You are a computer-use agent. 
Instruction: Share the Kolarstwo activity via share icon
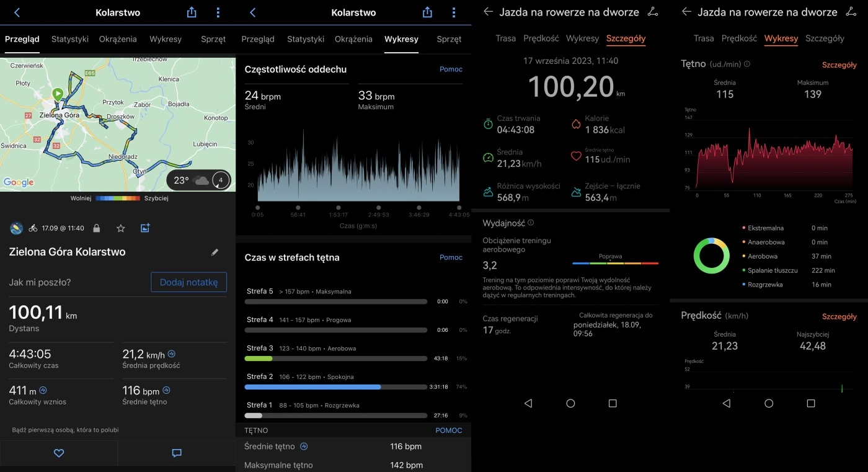click(x=190, y=12)
